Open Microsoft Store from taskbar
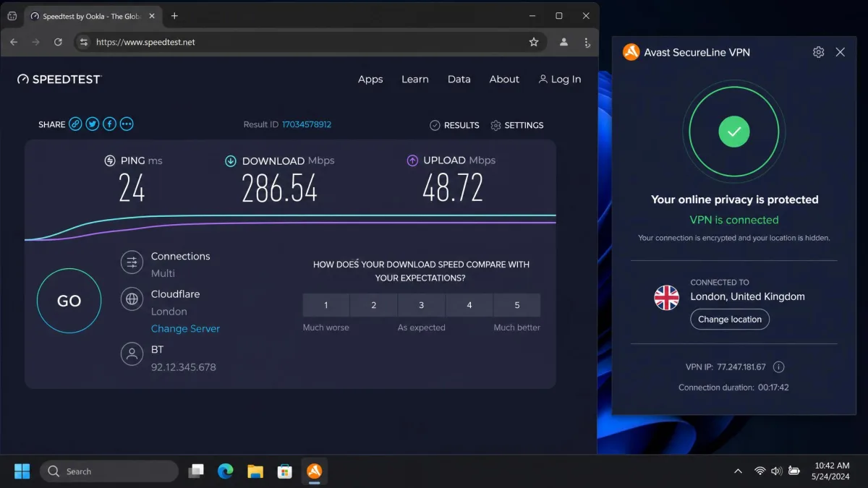Screen dimensions: 868x488 [285, 471]
